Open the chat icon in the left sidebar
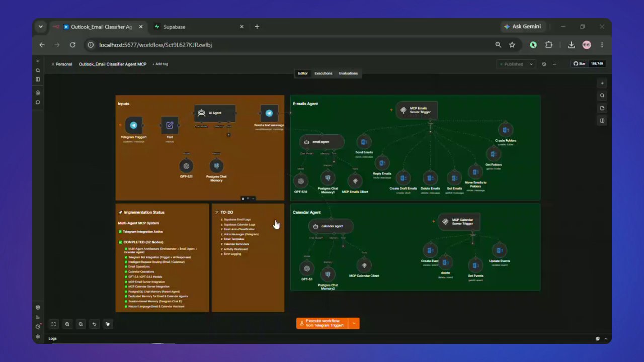This screenshot has height=362, width=644. 38,102
